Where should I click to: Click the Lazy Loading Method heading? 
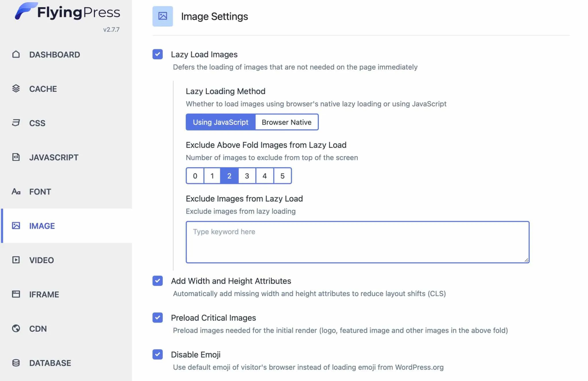coord(225,91)
